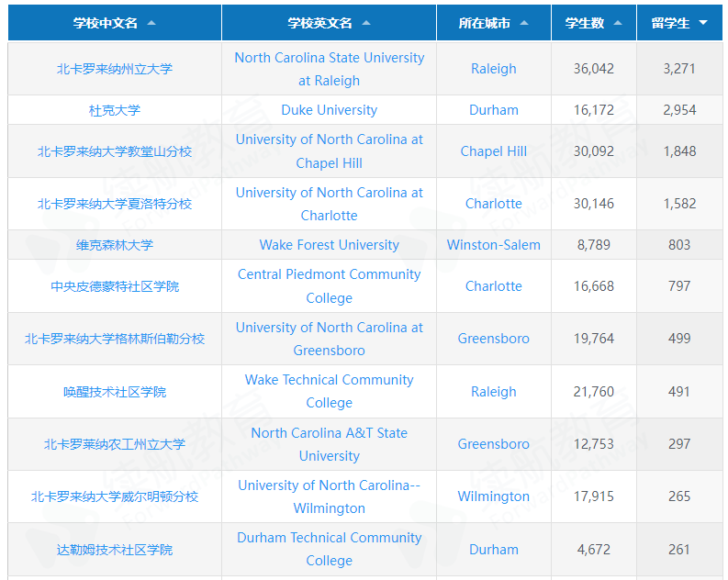Sort by 学校中文名 column arrow
The width and height of the screenshot is (728, 580).
(x=151, y=23)
